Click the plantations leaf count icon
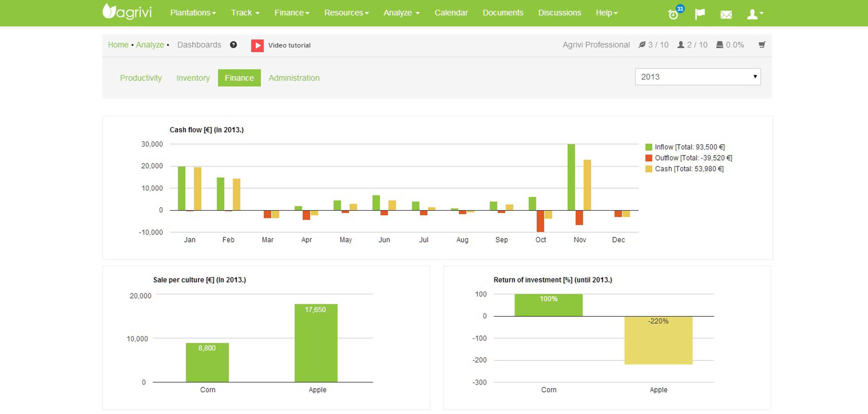 (x=642, y=45)
